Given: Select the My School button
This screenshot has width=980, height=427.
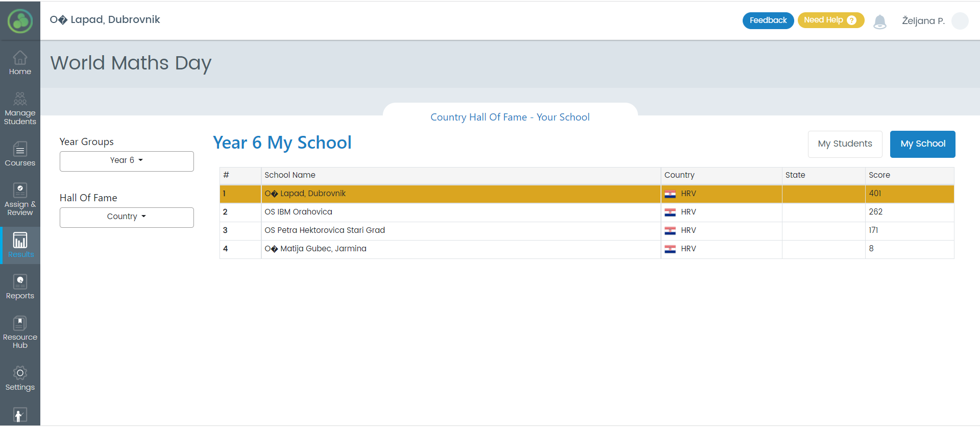Looking at the screenshot, I should [923, 144].
